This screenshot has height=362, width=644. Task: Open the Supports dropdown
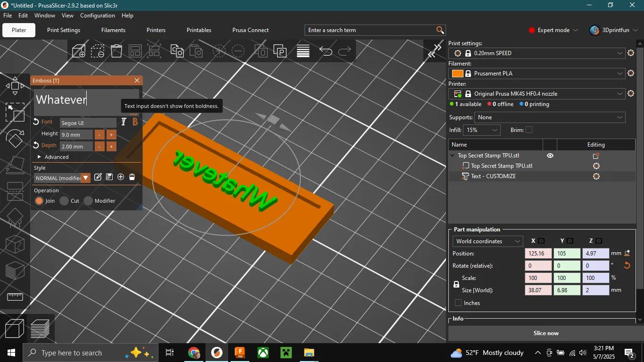pyautogui.click(x=550, y=117)
